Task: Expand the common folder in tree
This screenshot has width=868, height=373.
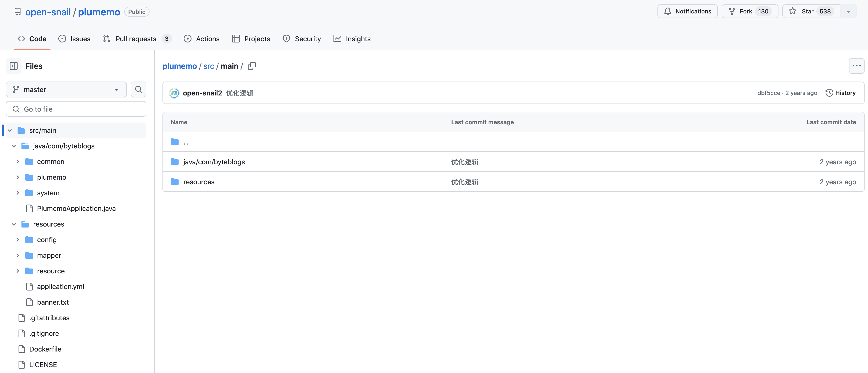Action: point(18,162)
